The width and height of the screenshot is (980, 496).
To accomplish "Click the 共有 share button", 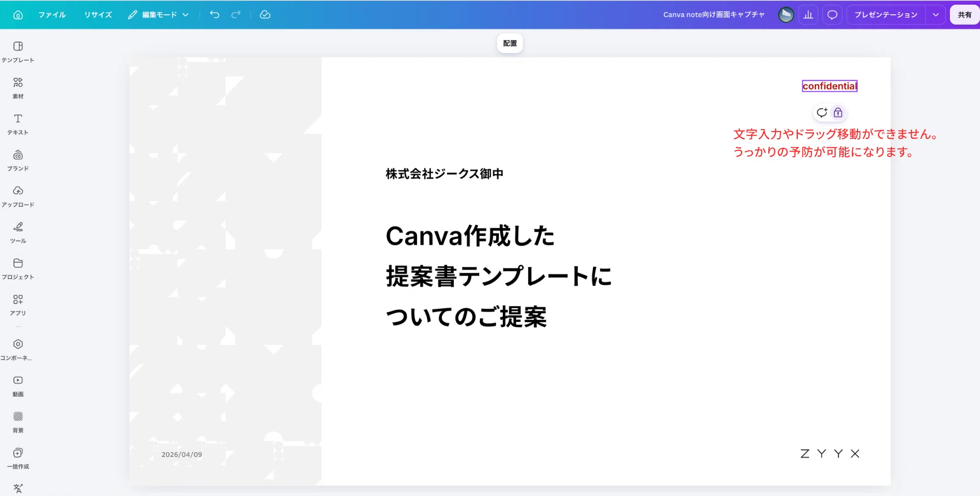I will pos(965,15).
